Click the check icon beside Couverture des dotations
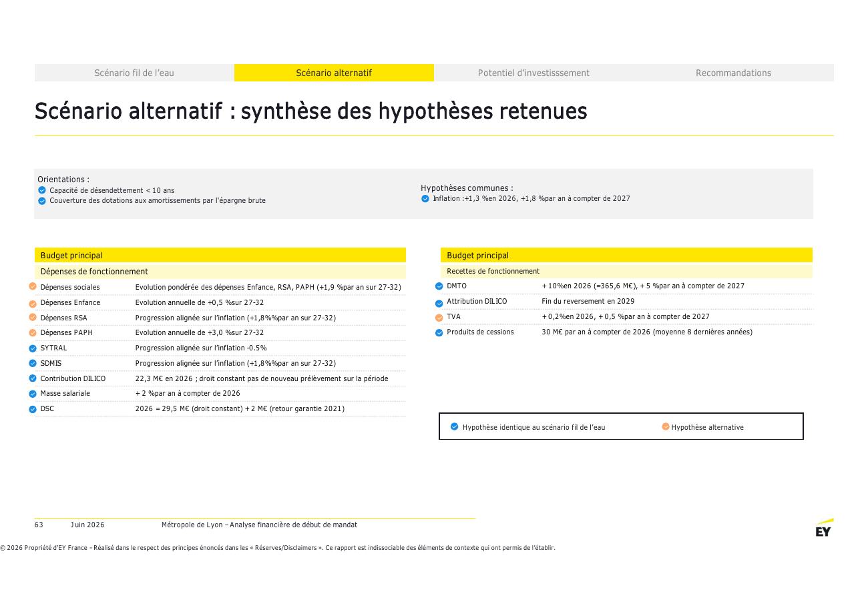 pyautogui.click(x=42, y=201)
